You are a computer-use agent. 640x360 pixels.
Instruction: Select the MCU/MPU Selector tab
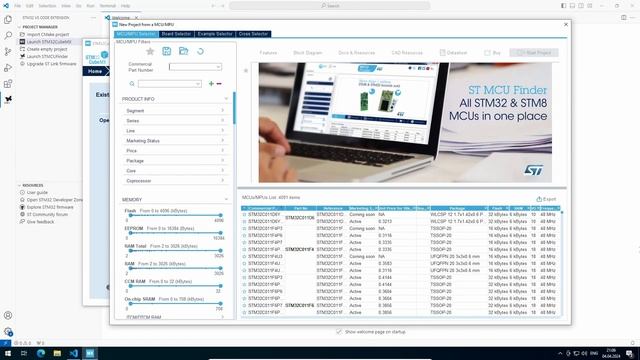pos(136,34)
